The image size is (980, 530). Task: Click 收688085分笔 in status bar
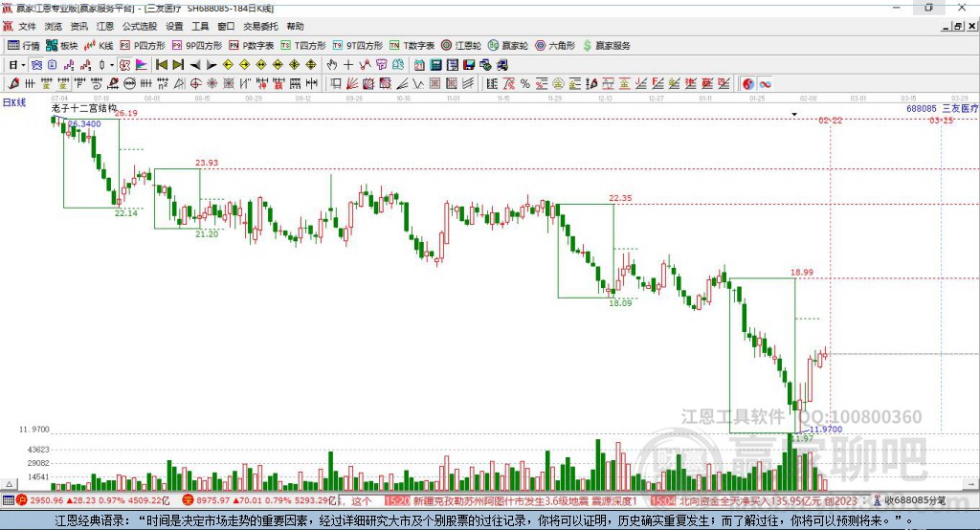click(x=914, y=500)
